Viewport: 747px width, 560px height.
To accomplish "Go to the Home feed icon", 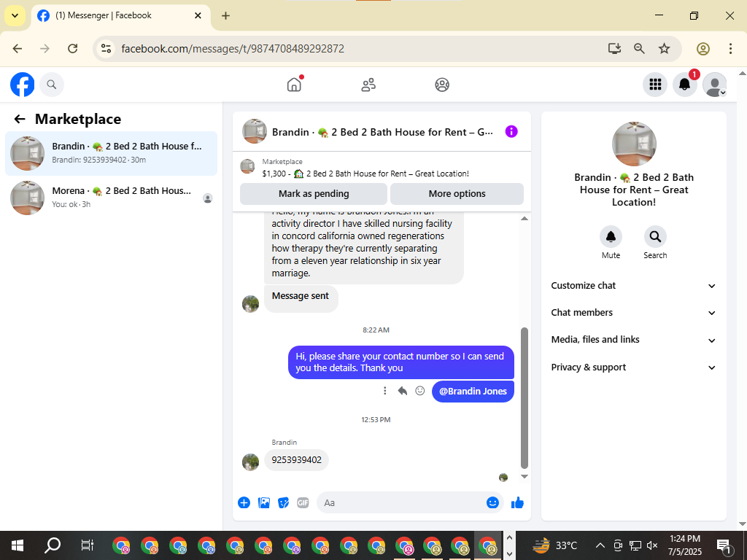I will tap(295, 85).
